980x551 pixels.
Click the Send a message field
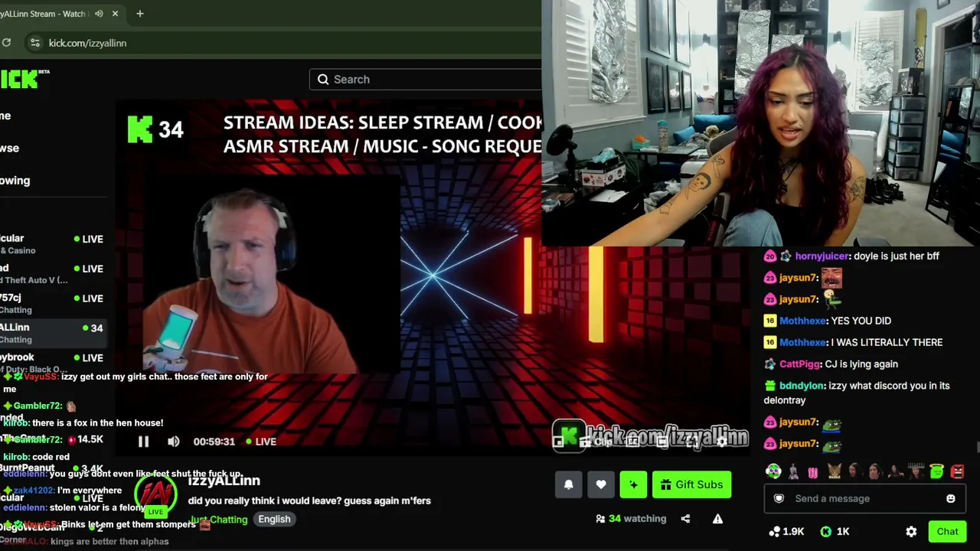pos(864,499)
